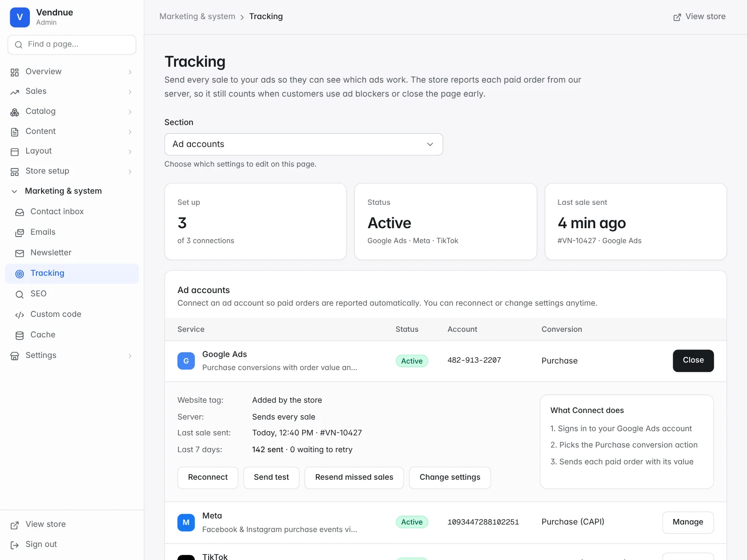Click the Change settings button

point(450,477)
